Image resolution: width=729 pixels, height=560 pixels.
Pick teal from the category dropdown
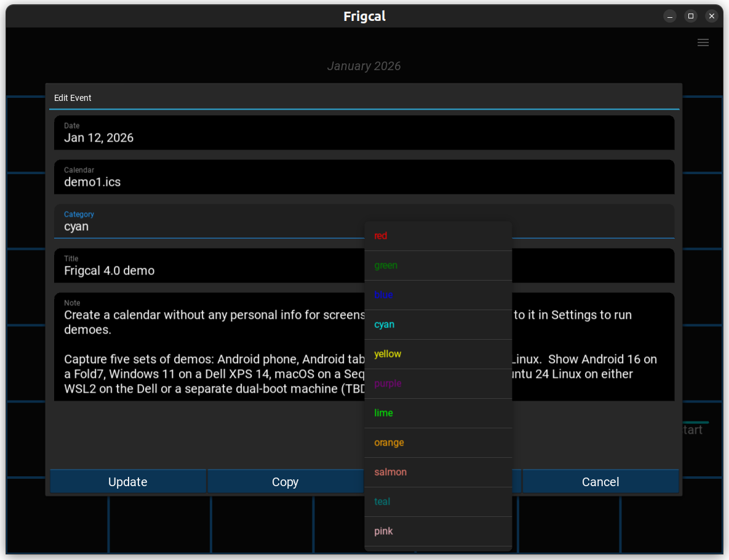coord(438,502)
